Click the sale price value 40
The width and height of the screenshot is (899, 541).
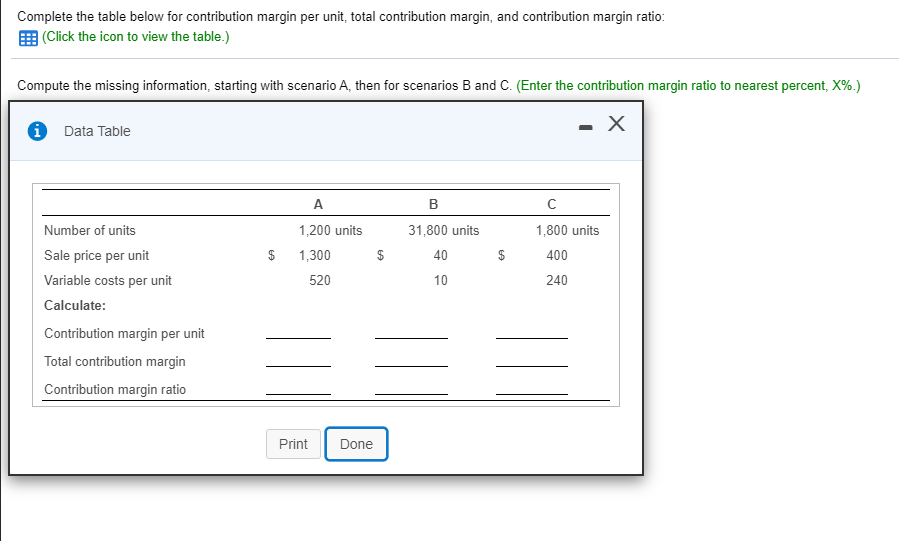coord(440,256)
